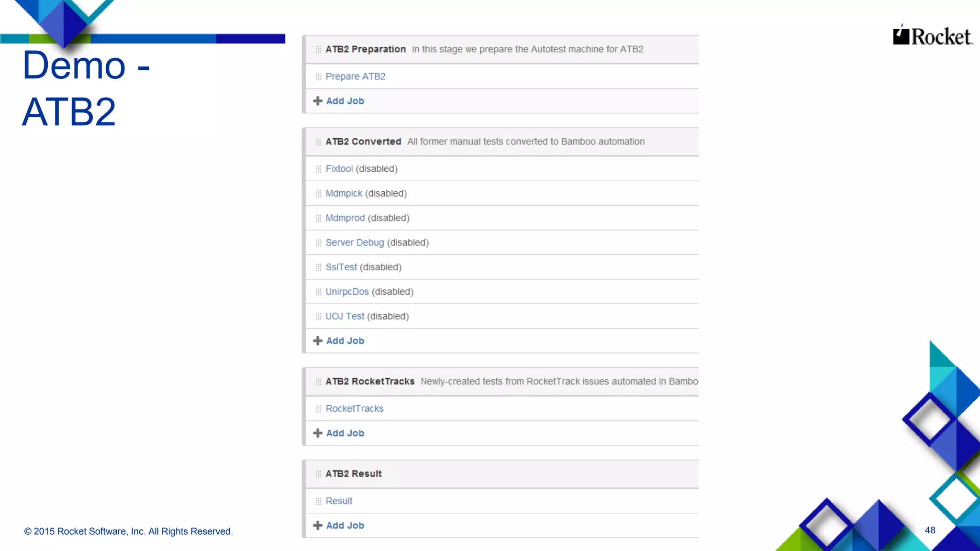Click the 'Newly-created tests from RocketTrack' description

pos(559,382)
